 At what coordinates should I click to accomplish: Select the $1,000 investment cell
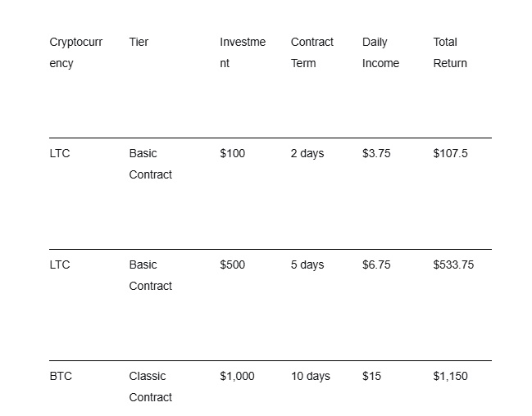click(237, 376)
